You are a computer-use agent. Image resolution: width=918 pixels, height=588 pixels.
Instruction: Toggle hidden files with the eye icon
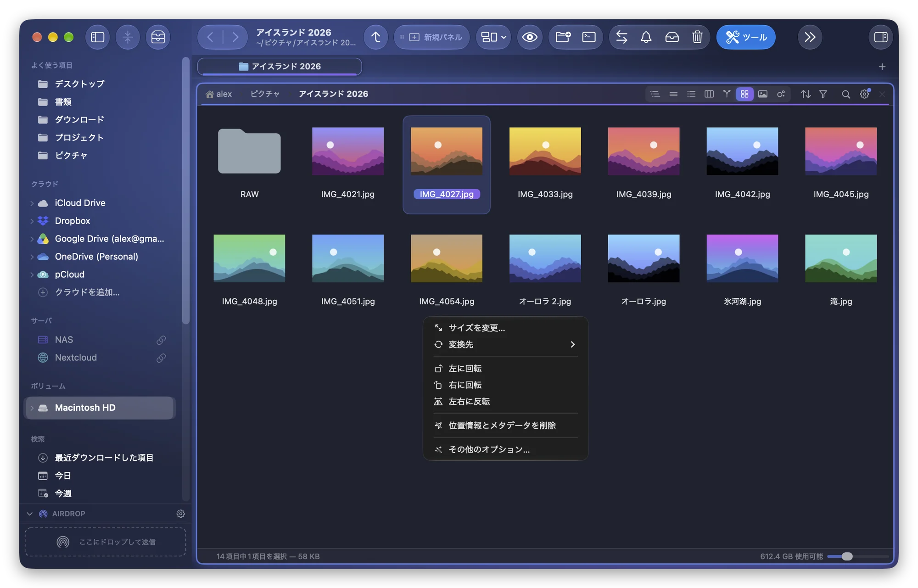click(x=530, y=37)
